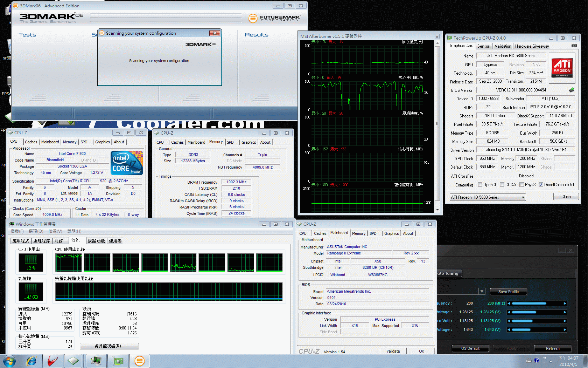Click the Close button in GPU-Z
Screen dimensions: 588x368
tap(566, 197)
